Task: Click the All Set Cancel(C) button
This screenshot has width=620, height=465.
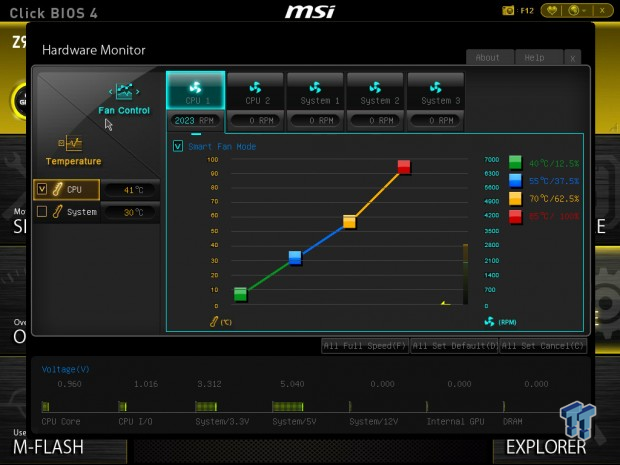Action: click(543, 346)
